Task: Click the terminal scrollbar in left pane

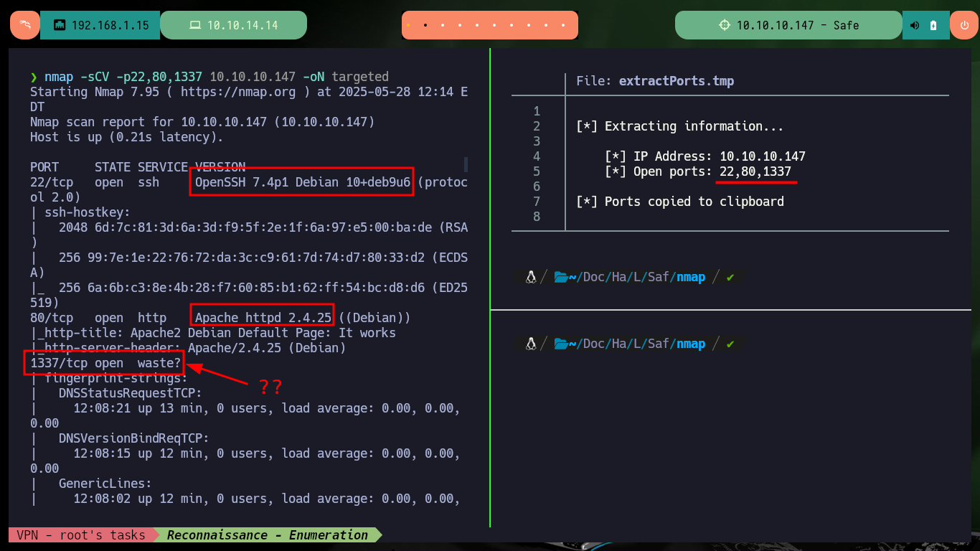Action: [x=466, y=164]
